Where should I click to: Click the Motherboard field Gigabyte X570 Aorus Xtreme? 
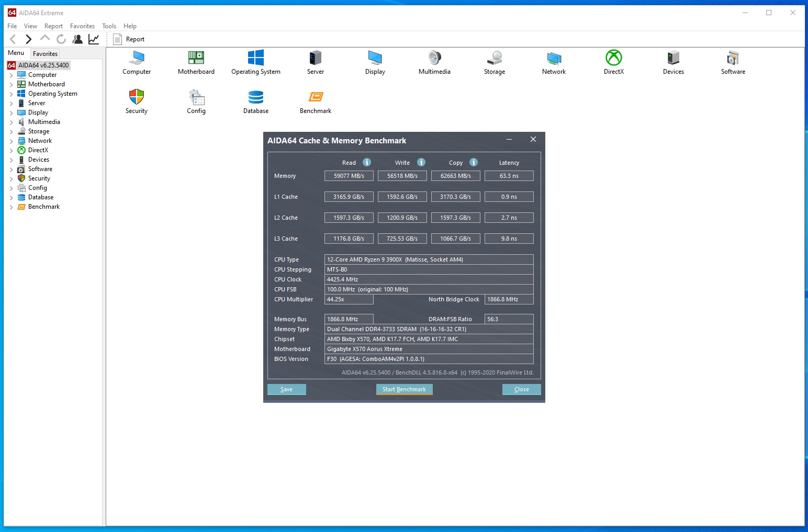(429, 349)
